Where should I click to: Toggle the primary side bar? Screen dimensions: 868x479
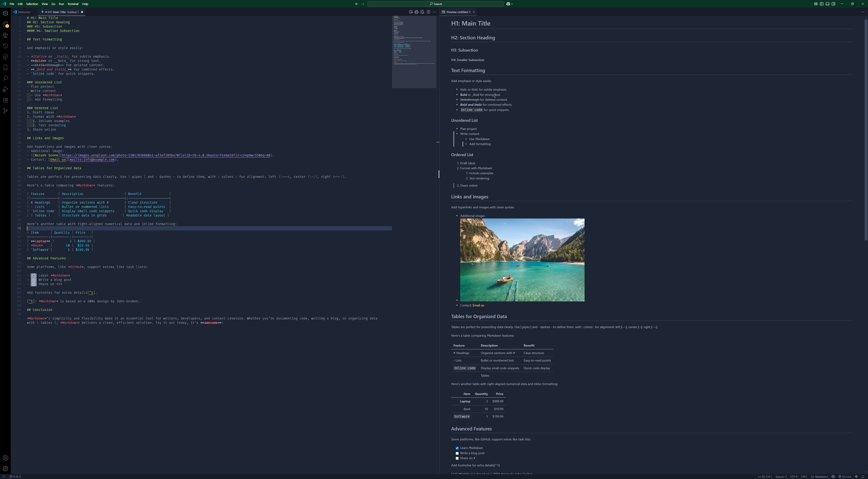(821, 4)
